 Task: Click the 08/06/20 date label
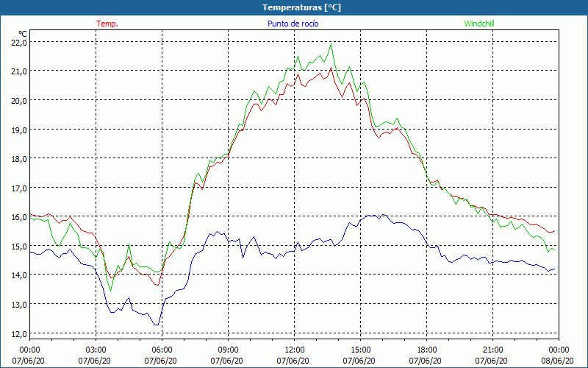pos(557,361)
